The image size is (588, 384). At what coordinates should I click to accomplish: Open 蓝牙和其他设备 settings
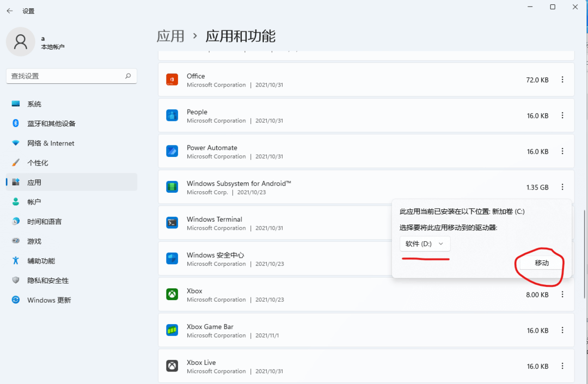pyautogui.click(x=72, y=124)
